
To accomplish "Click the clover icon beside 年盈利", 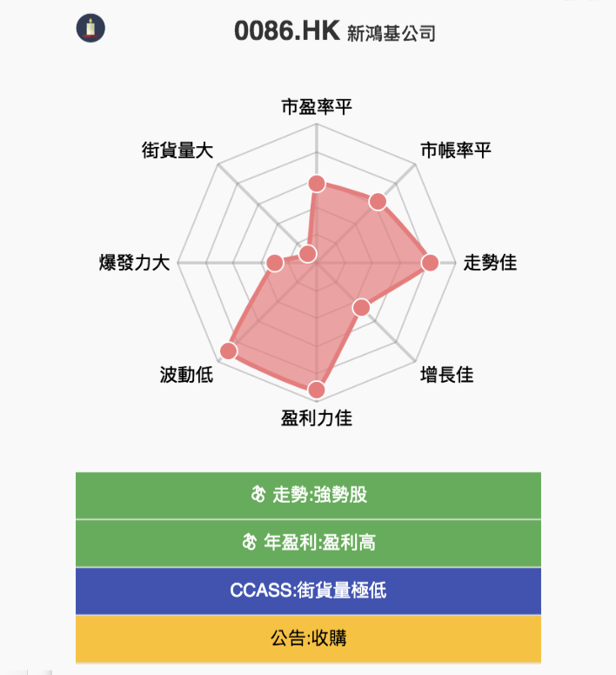I will (x=249, y=542).
